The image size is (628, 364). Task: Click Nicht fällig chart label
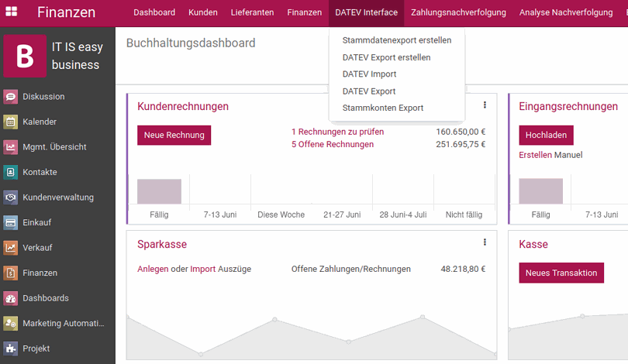click(x=464, y=215)
